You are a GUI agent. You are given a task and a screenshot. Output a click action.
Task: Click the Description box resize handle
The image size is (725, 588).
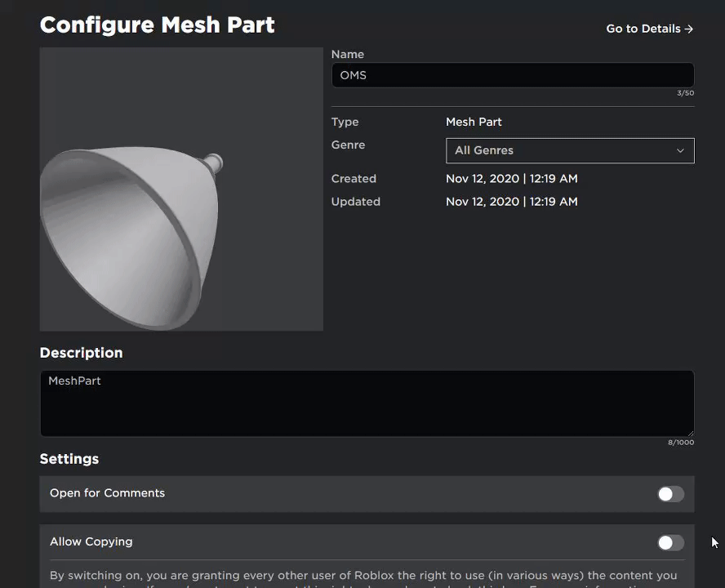pos(690,433)
